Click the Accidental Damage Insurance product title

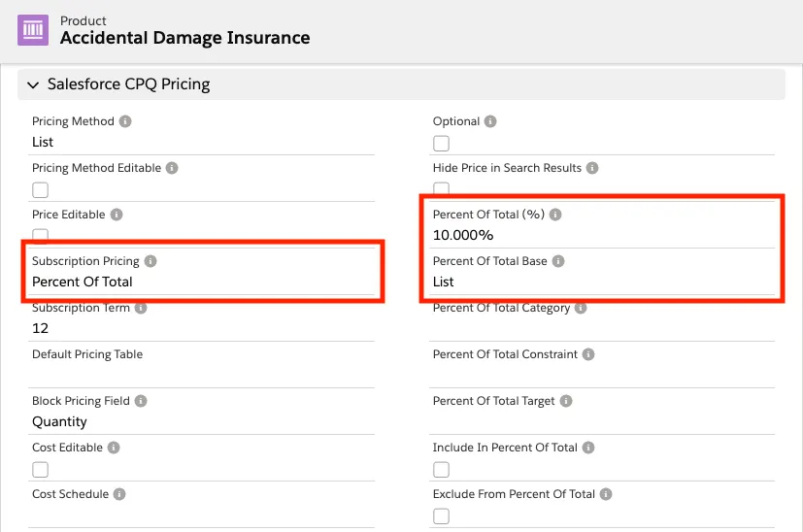pyautogui.click(x=184, y=38)
